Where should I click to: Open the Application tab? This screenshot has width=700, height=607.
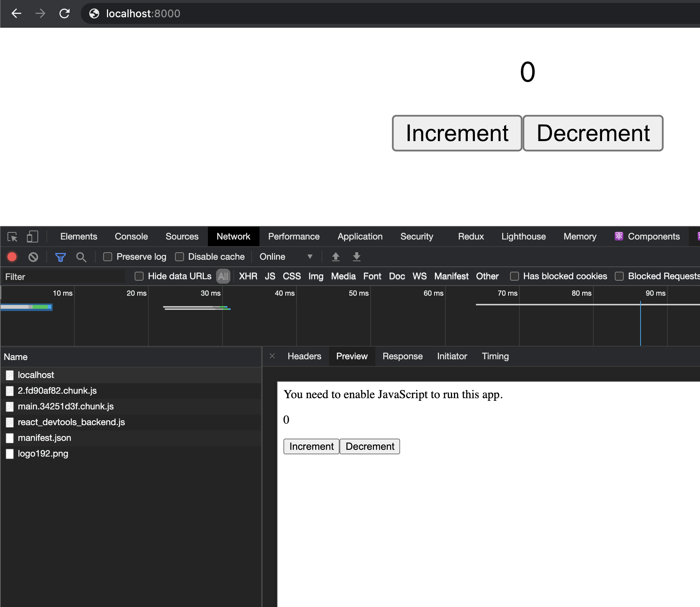coord(360,237)
